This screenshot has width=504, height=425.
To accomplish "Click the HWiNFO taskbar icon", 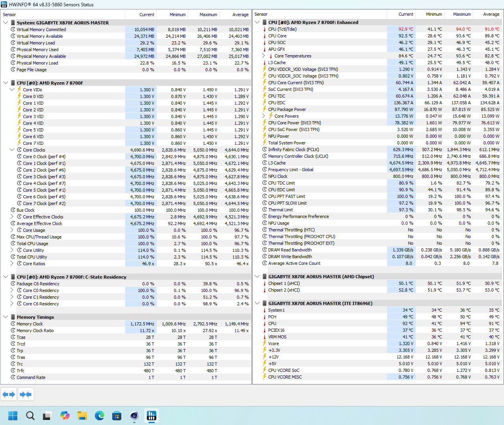I will tap(152, 416).
